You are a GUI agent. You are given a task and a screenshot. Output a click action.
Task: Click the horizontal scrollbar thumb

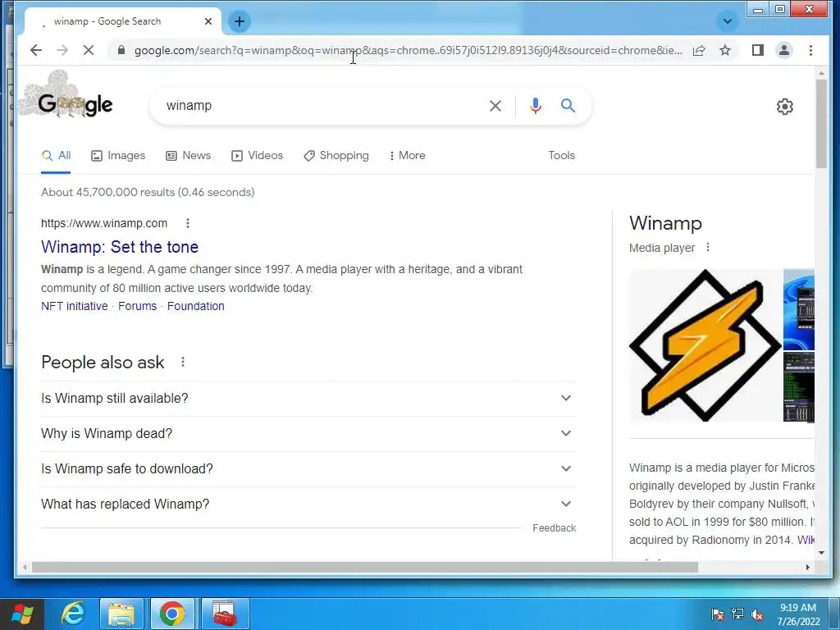[365, 568]
